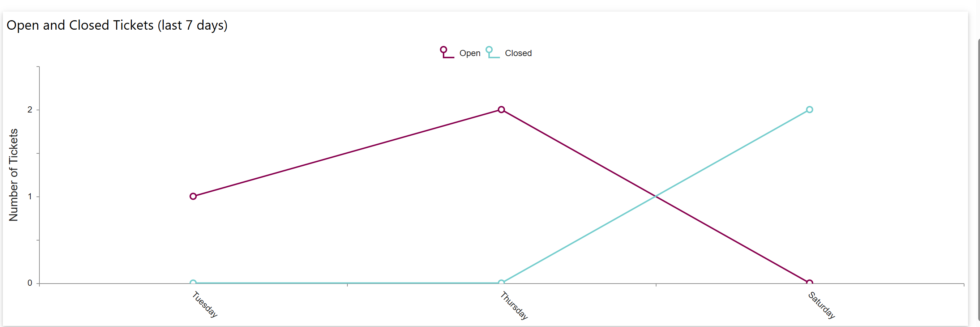
Task: Toggle the Closed series via legend label
Action: 518,53
